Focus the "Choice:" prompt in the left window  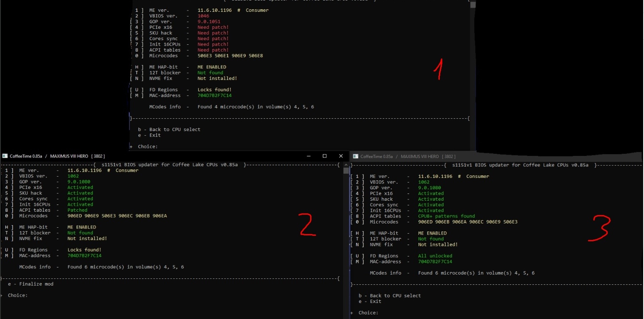[18, 295]
